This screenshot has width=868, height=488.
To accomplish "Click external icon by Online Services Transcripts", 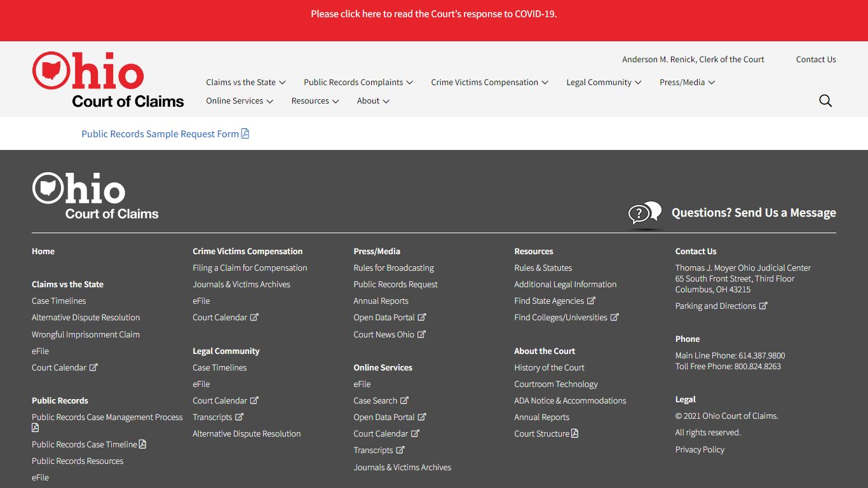I will 400,450.
